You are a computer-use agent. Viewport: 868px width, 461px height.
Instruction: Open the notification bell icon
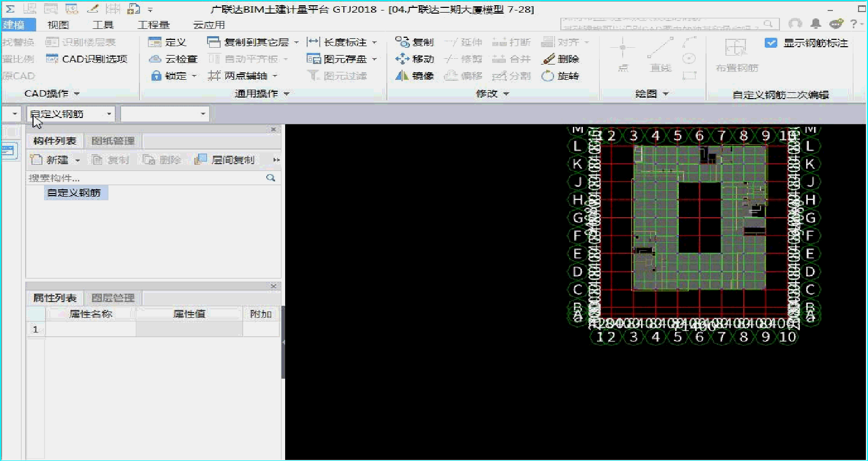pyautogui.click(x=816, y=24)
